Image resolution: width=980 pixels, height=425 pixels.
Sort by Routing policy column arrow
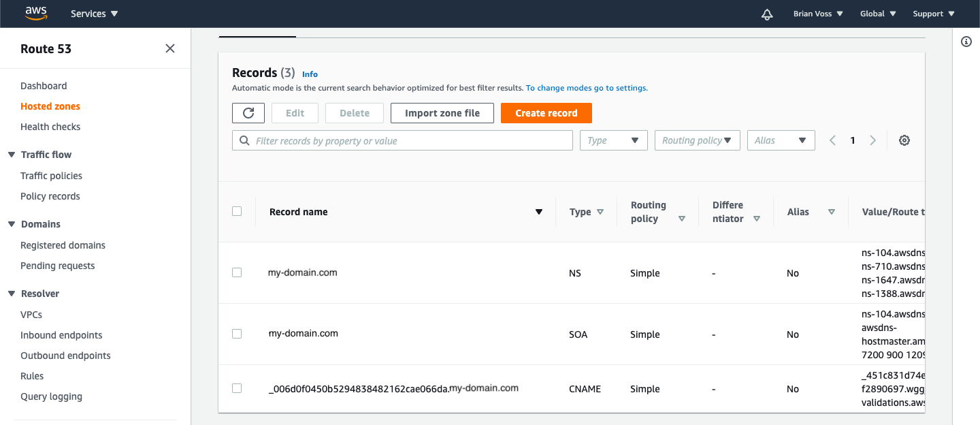tap(682, 219)
